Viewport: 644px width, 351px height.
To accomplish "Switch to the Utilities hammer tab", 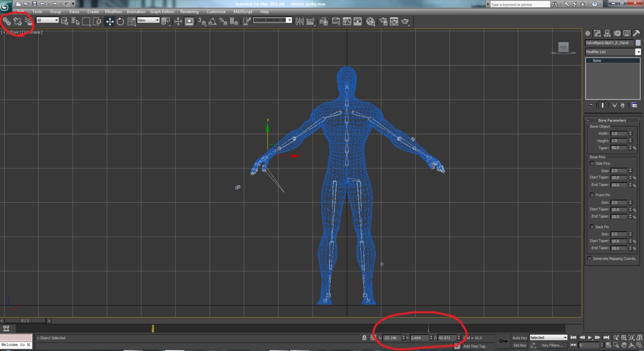I will 636,33.
